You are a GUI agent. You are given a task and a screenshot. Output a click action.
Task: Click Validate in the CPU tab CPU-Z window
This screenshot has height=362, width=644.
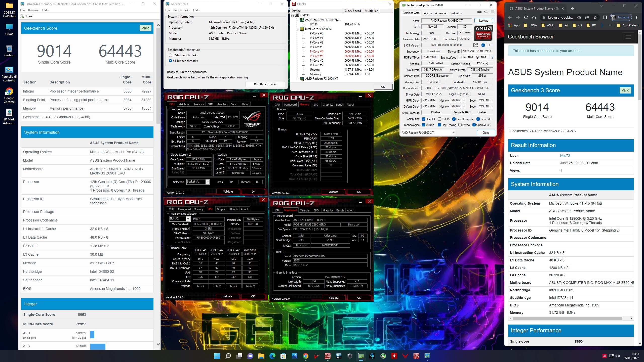coord(228,192)
